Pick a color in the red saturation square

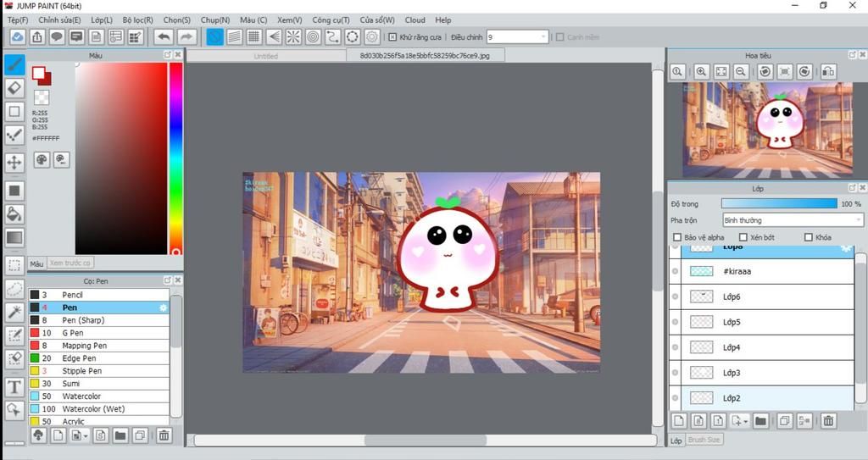[x=121, y=158]
